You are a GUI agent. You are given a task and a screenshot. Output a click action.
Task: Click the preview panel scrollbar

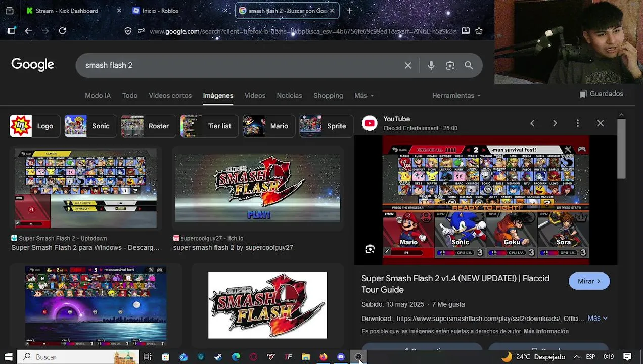point(621,149)
